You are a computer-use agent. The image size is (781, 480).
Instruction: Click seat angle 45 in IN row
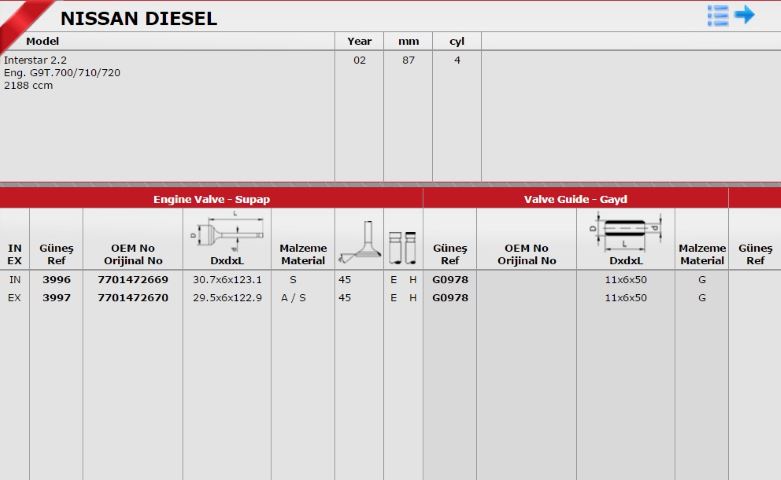(x=345, y=279)
